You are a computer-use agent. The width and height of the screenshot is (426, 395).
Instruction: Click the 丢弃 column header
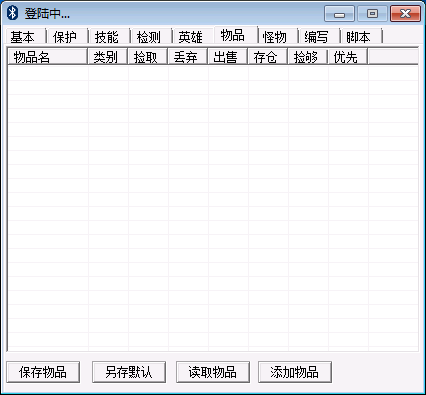(188, 57)
